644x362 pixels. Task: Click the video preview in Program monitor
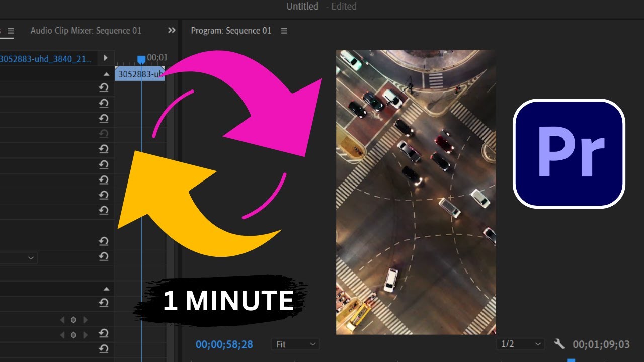(416, 192)
